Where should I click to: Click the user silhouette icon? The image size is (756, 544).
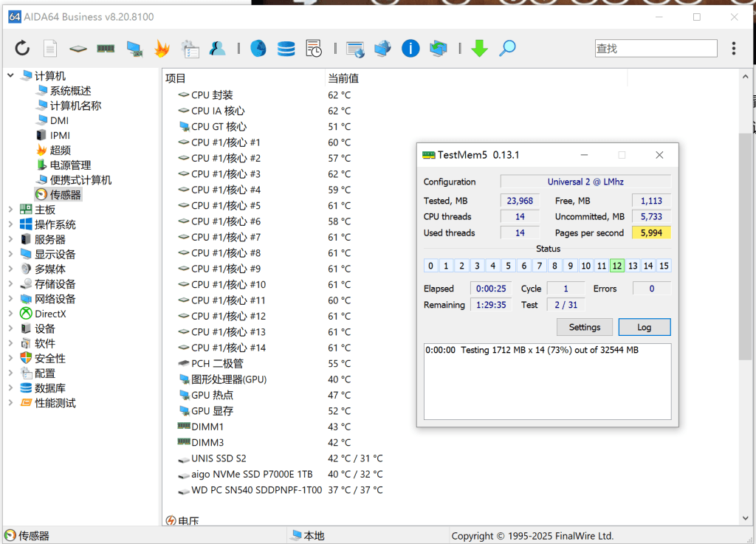tap(218, 48)
